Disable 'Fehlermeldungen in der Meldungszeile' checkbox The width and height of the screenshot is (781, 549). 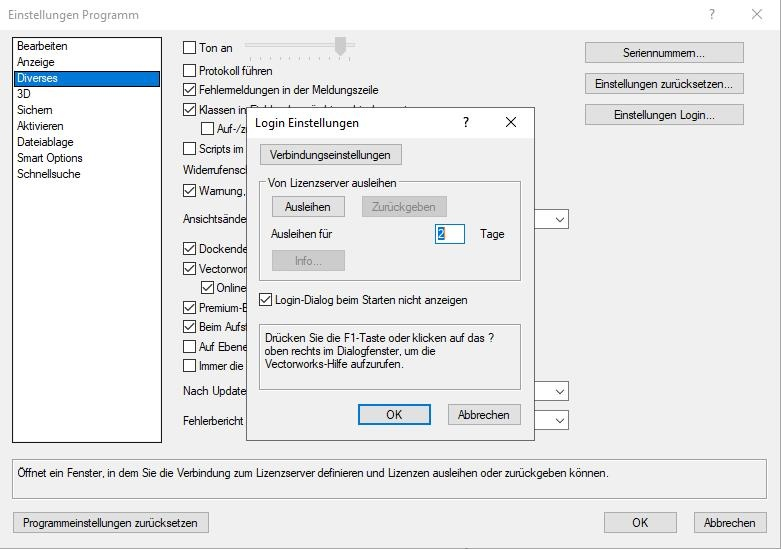pyautogui.click(x=190, y=90)
